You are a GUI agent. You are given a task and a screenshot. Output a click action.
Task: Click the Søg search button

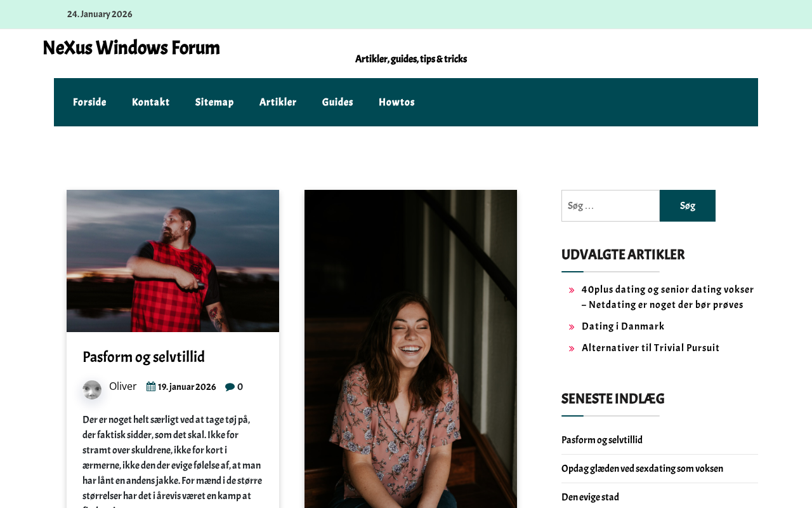[x=688, y=206]
